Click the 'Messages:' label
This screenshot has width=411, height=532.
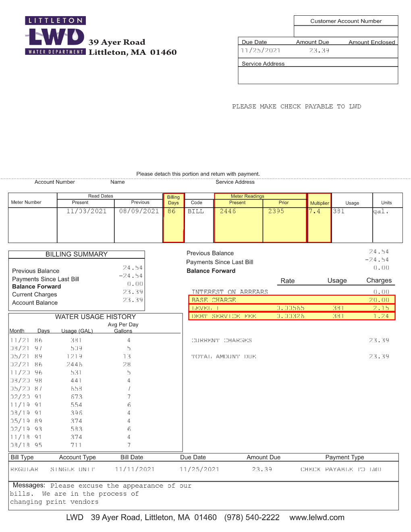coord(29,485)
